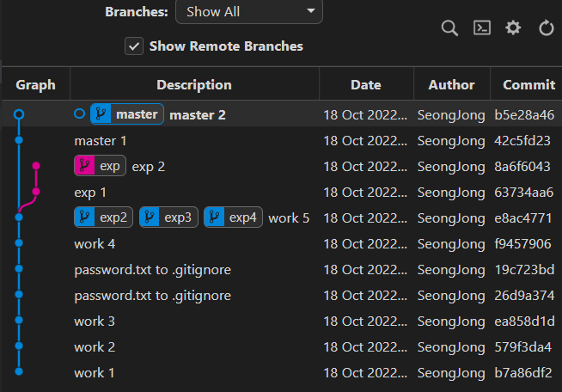Viewport: 562px width, 392px height.
Task: Select the exp 1 commit row
Action: coord(281,193)
